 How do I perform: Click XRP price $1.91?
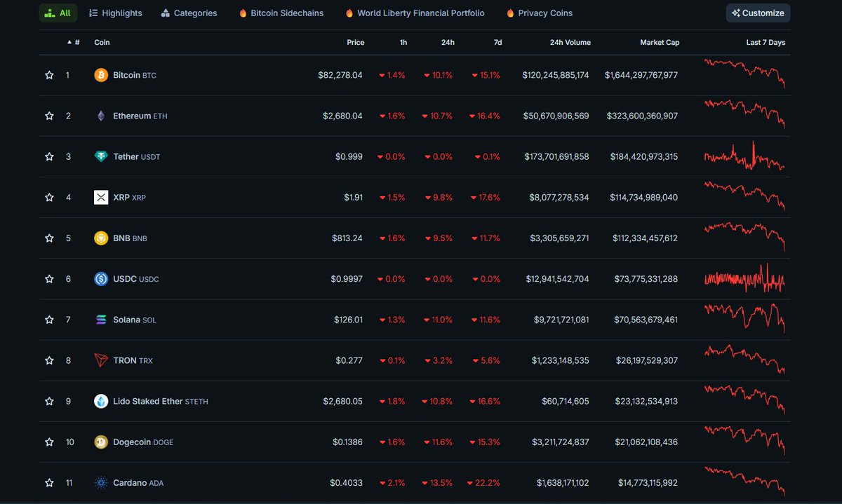pyautogui.click(x=353, y=197)
